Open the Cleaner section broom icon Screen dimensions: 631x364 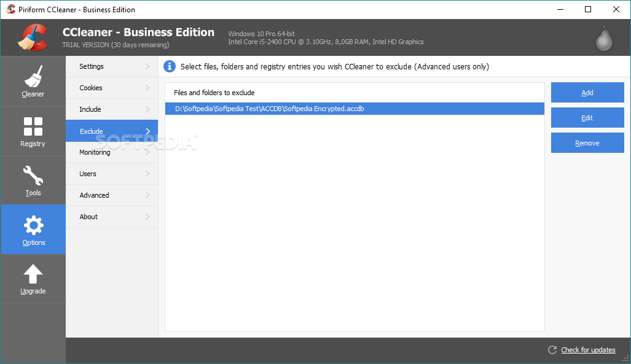tap(33, 76)
